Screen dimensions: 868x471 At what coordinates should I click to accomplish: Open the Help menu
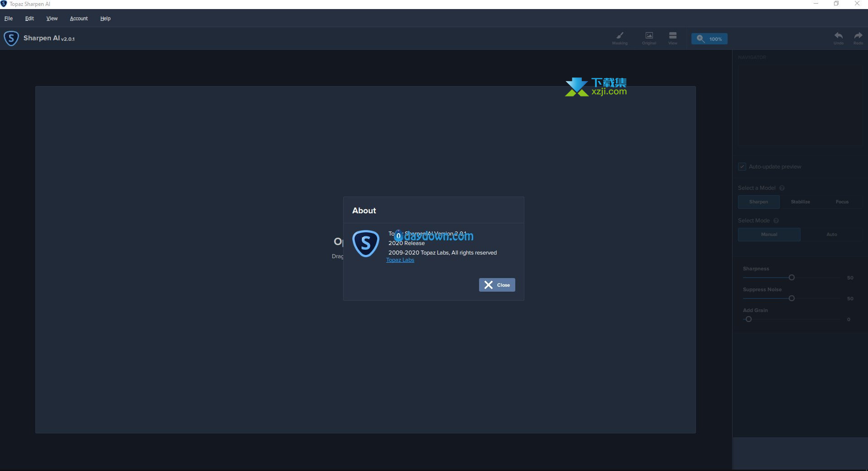[x=106, y=19]
